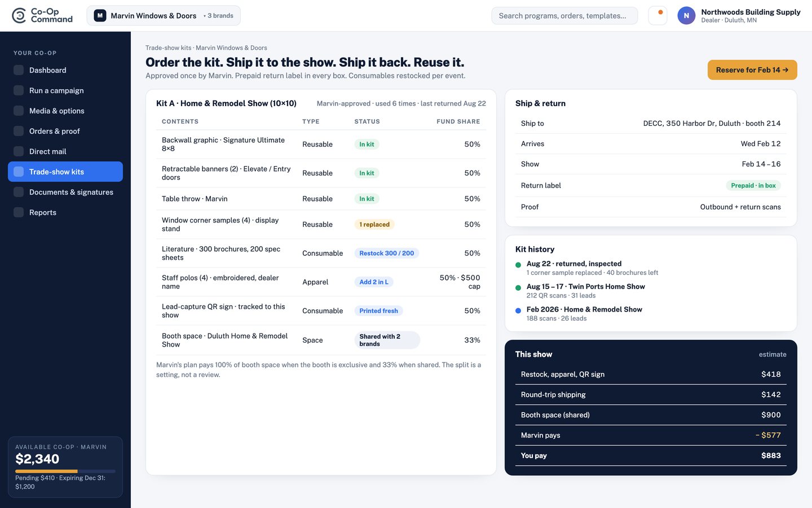The height and width of the screenshot is (508, 812).
Task: Click the Outbound + return scans value
Action: pyautogui.click(x=740, y=207)
